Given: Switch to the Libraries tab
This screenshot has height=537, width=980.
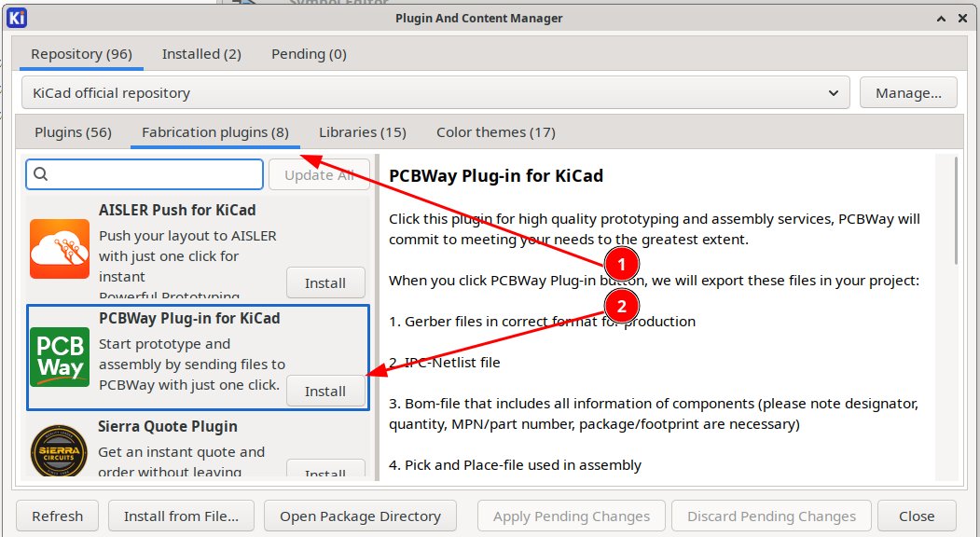Looking at the screenshot, I should point(362,131).
